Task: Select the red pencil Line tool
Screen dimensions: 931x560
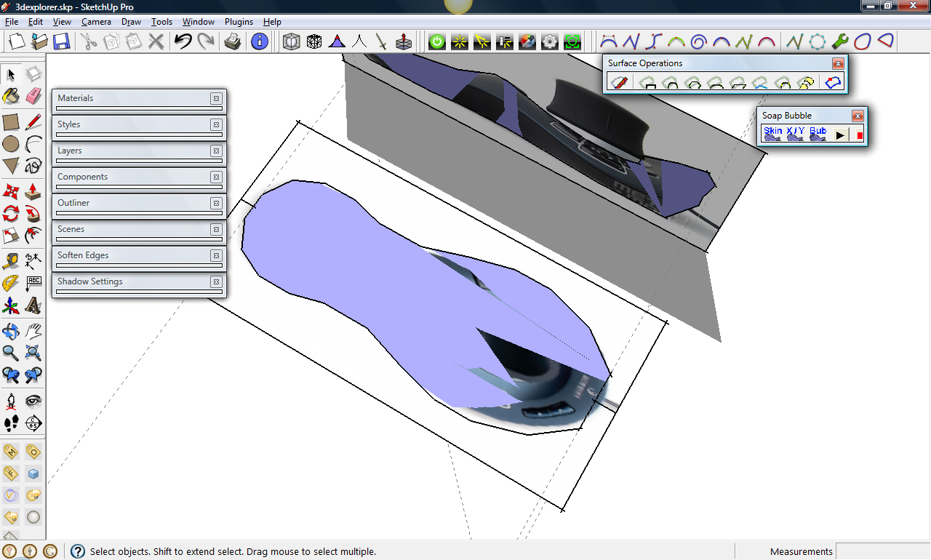Action: coord(33,121)
